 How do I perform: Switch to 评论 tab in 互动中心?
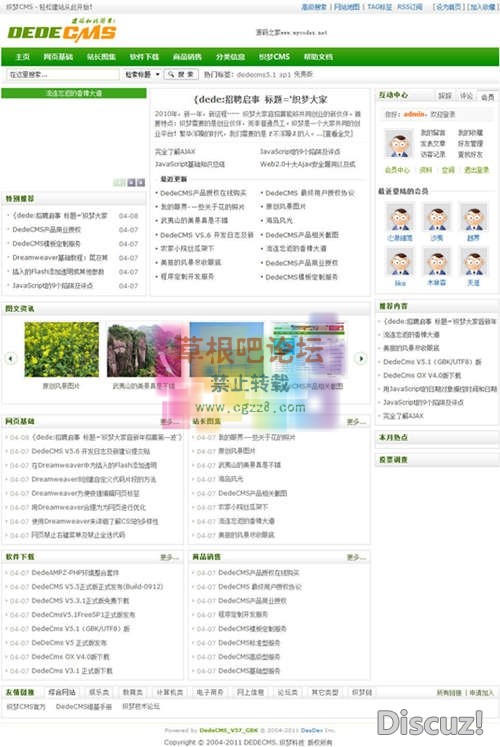point(466,96)
